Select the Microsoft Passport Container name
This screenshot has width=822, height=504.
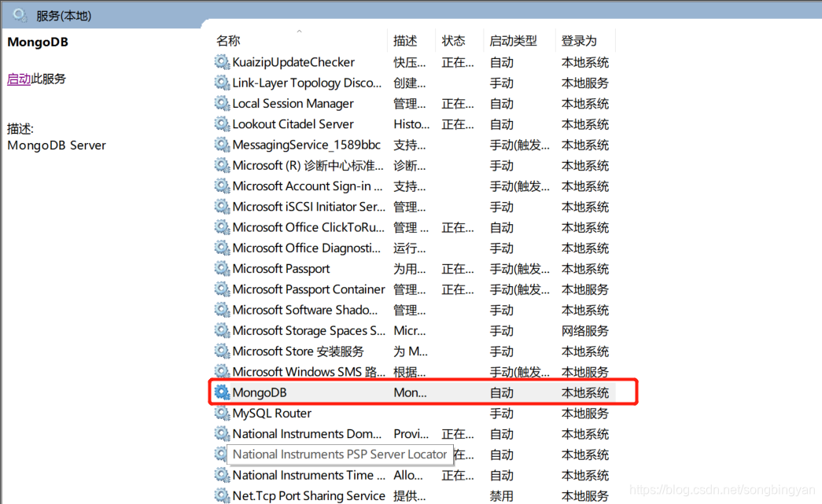(x=309, y=289)
